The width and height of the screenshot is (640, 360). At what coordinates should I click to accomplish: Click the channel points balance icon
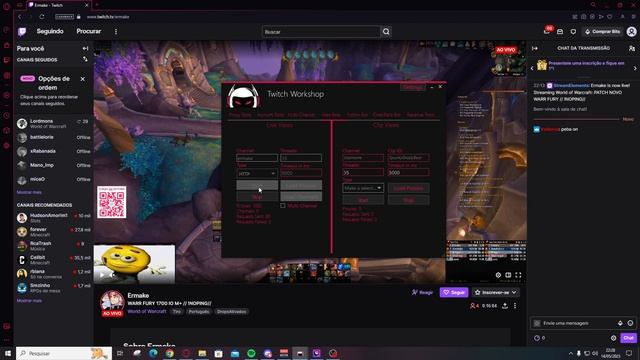(x=537, y=338)
